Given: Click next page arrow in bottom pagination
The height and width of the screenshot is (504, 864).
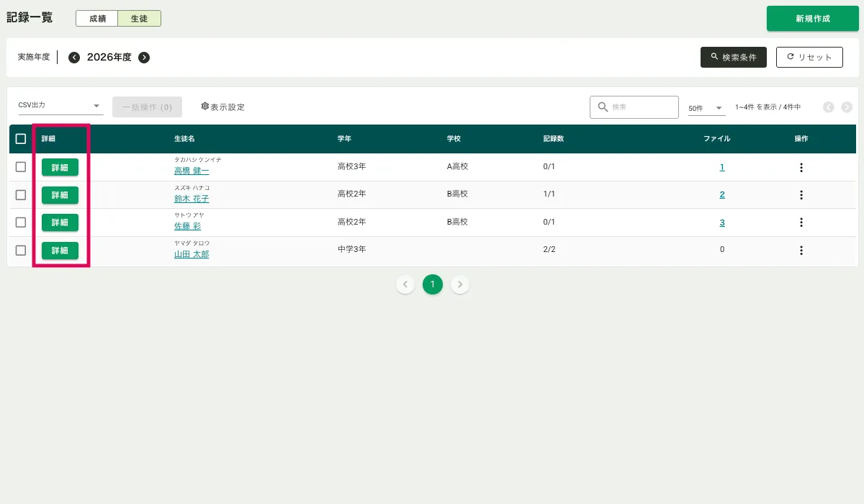Looking at the screenshot, I should (x=460, y=284).
